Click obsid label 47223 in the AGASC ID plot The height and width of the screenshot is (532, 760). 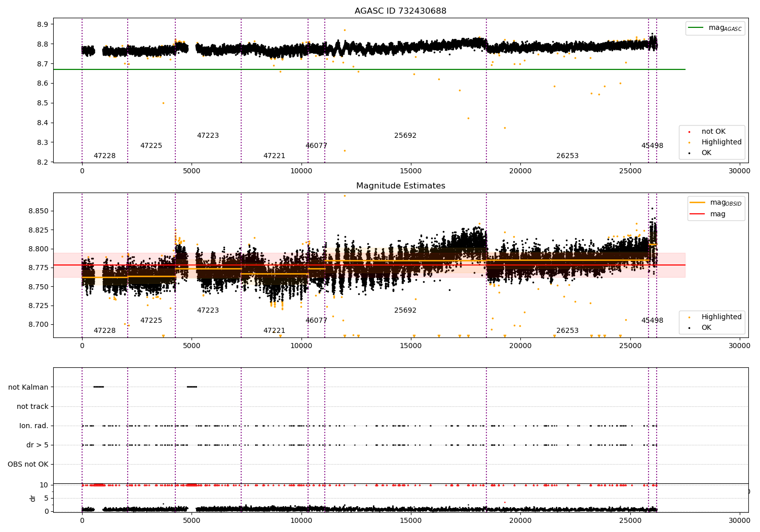click(x=208, y=136)
